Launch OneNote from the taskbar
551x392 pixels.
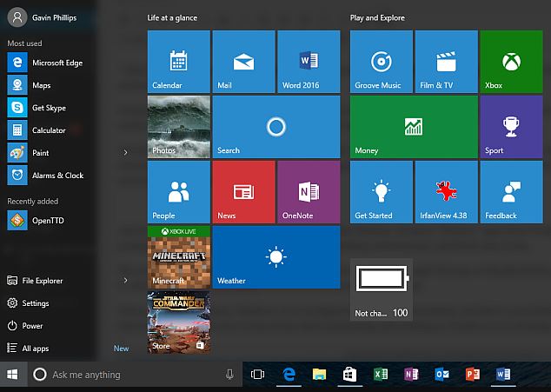(411, 375)
